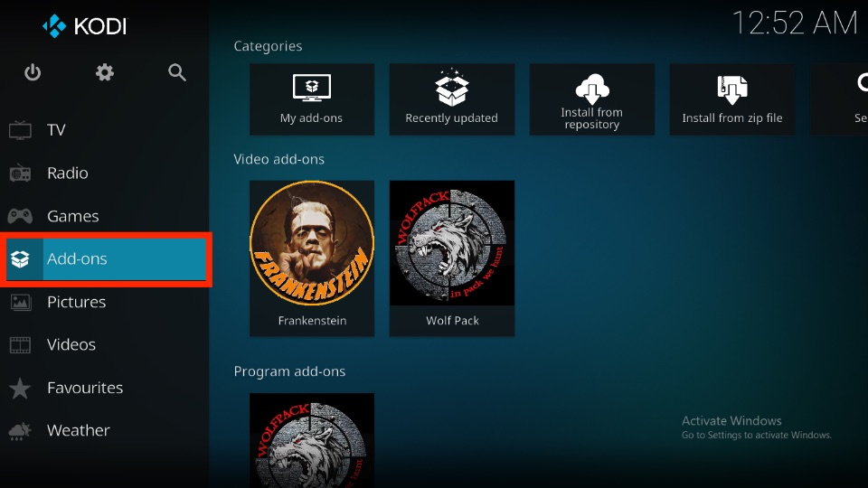Select the Games menu entry
The image size is (868, 488).
pos(105,216)
